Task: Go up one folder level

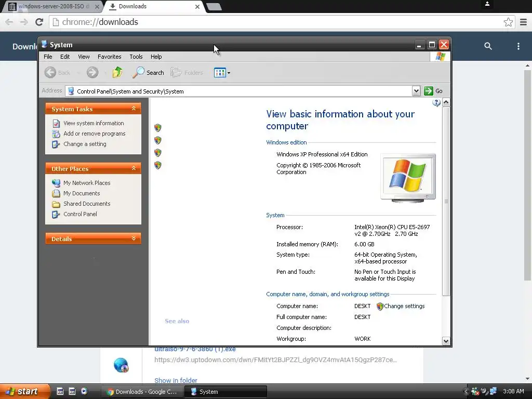Action: [x=117, y=72]
